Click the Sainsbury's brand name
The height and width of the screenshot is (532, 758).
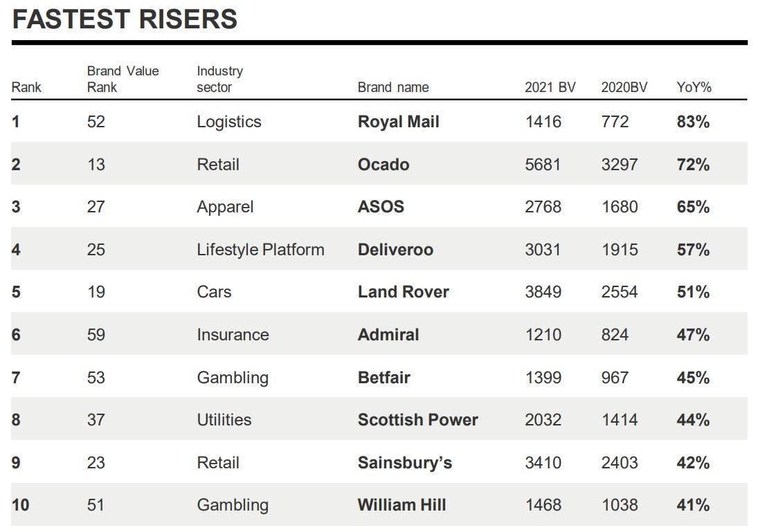(x=404, y=463)
